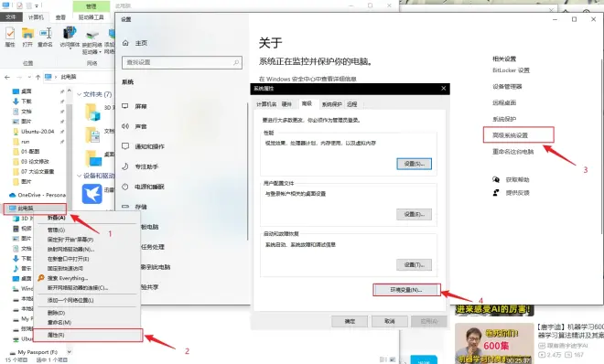Open the 3D objects folder icon
Screen dimensions: 604x364
[x=92, y=112]
